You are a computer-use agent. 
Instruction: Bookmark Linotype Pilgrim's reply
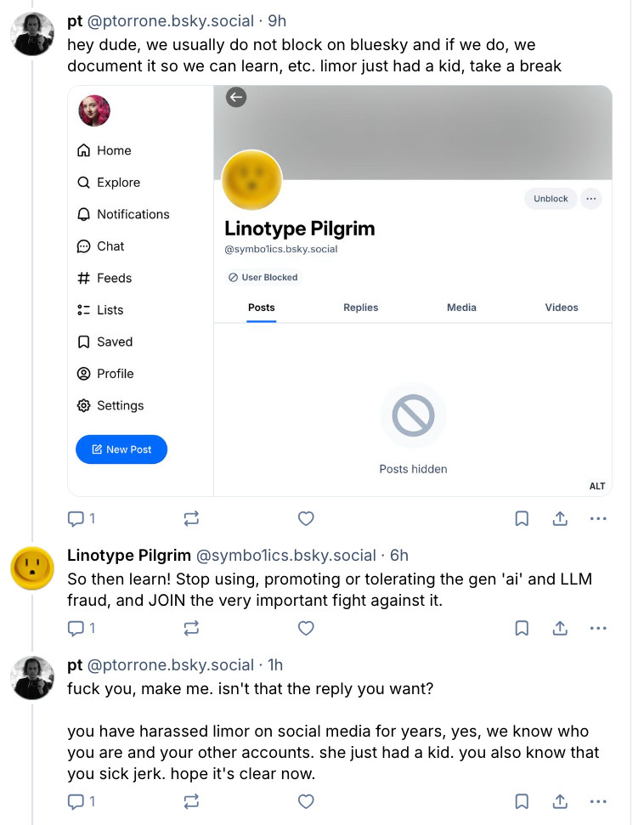522,628
